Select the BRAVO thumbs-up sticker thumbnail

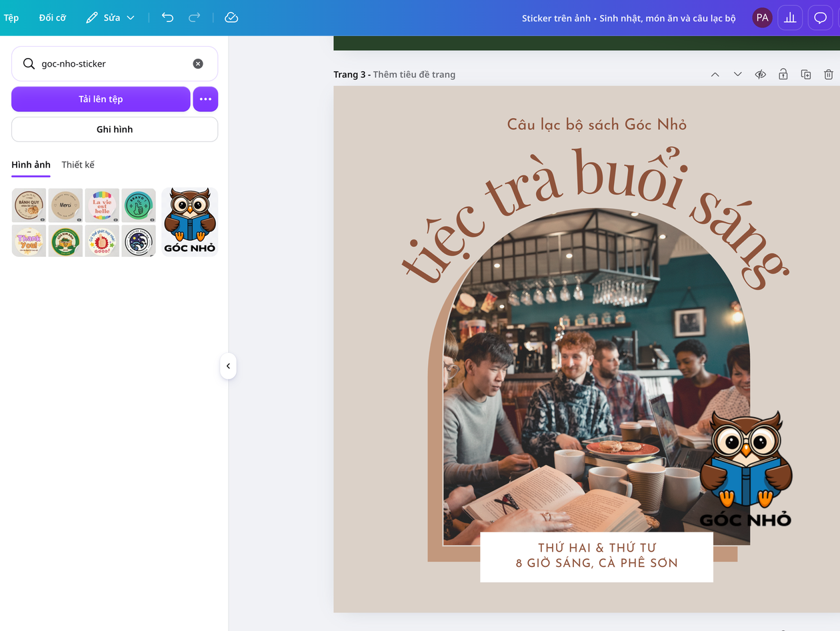click(x=139, y=205)
